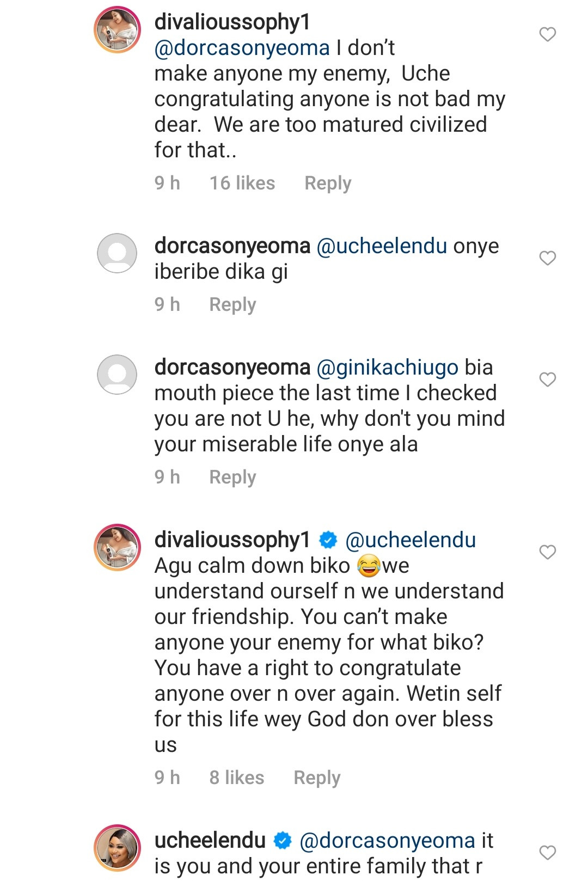Open divalioussophy1 avatar on "Agu calm down" comment
Screen dimensions: 588x881
[118, 547]
